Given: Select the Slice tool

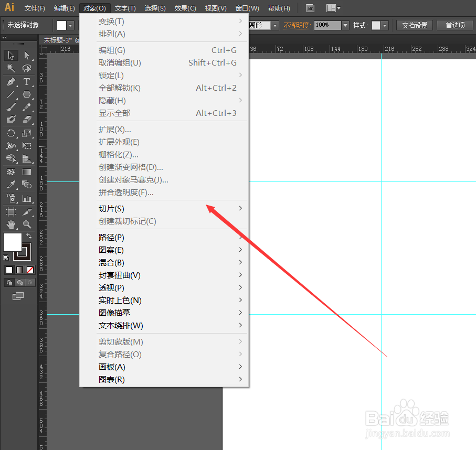Looking at the screenshot, I should click(x=27, y=211).
